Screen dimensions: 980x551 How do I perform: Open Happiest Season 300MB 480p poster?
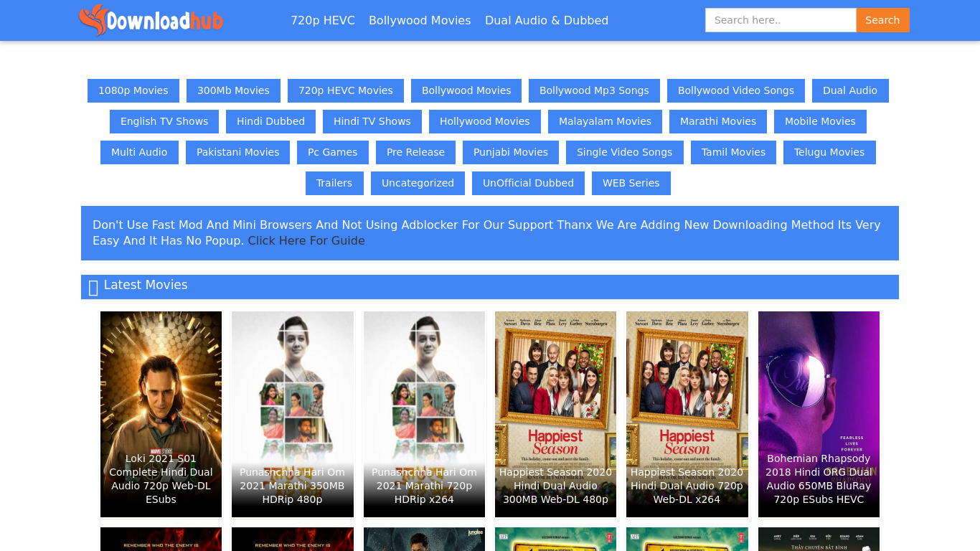555,414
